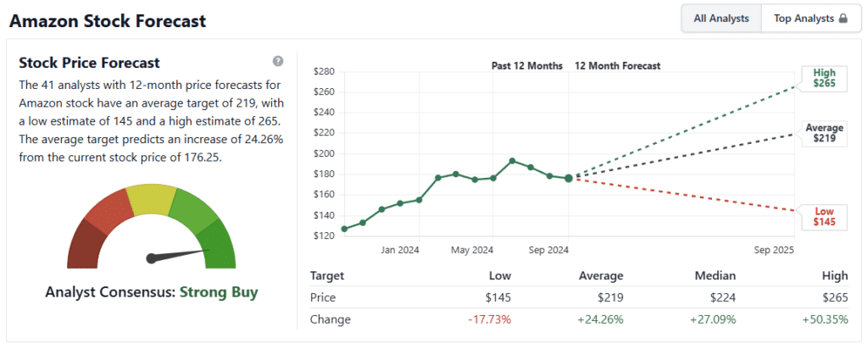
Task: Click the Strong Buy consensus text
Action: point(218,292)
